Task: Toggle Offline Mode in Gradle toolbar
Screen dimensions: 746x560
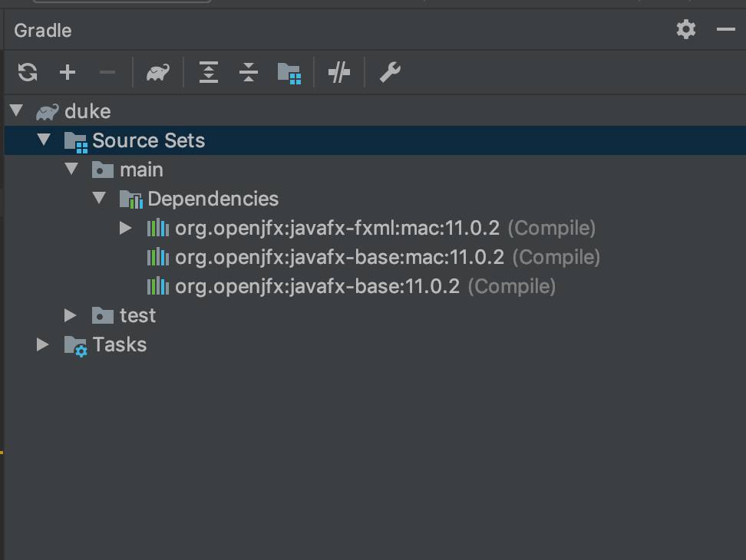Action: point(338,73)
